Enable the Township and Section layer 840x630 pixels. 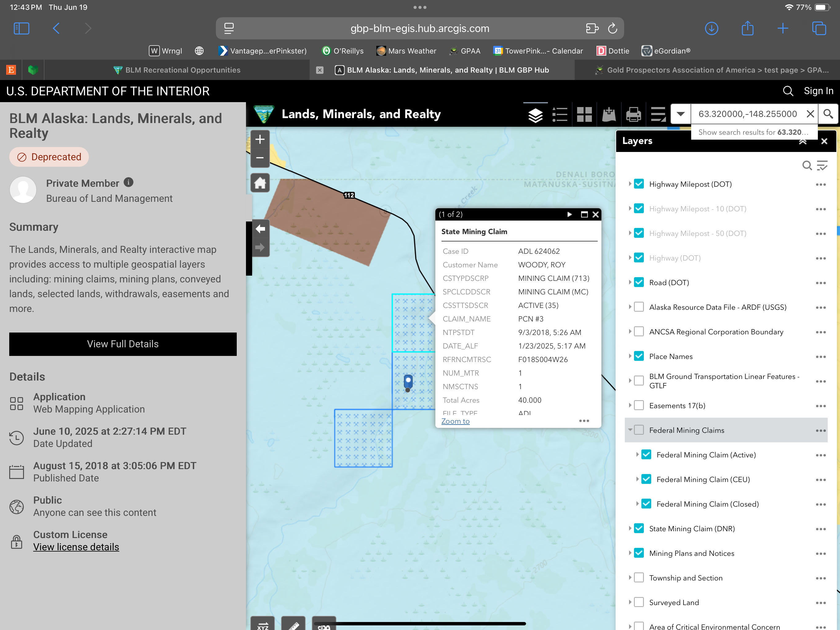[x=639, y=578]
